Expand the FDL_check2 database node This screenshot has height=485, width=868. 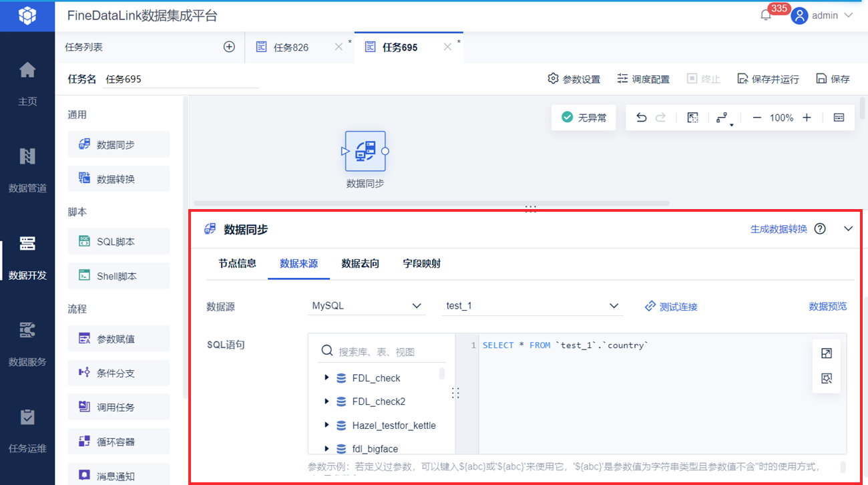[x=327, y=401]
